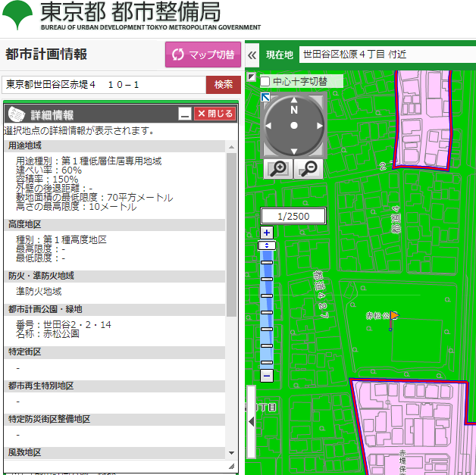
Task: Collapse the left sidebar with double chevron
Action: point(252,55)
